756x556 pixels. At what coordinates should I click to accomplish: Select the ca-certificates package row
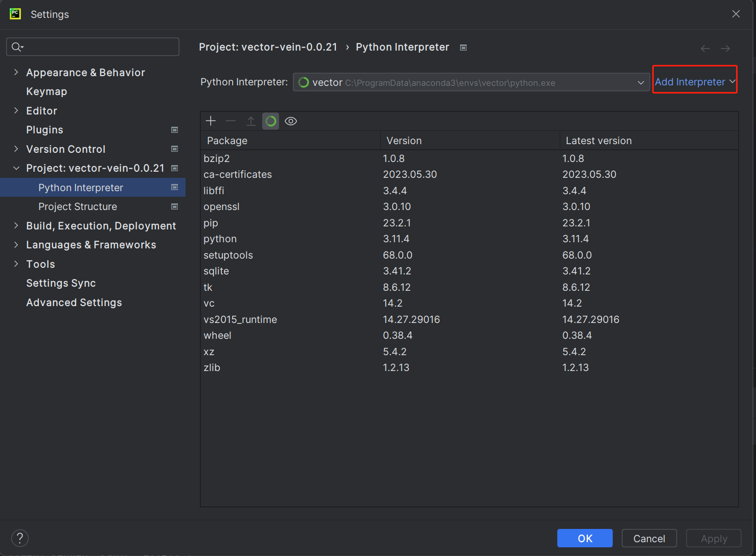point(469,174)
